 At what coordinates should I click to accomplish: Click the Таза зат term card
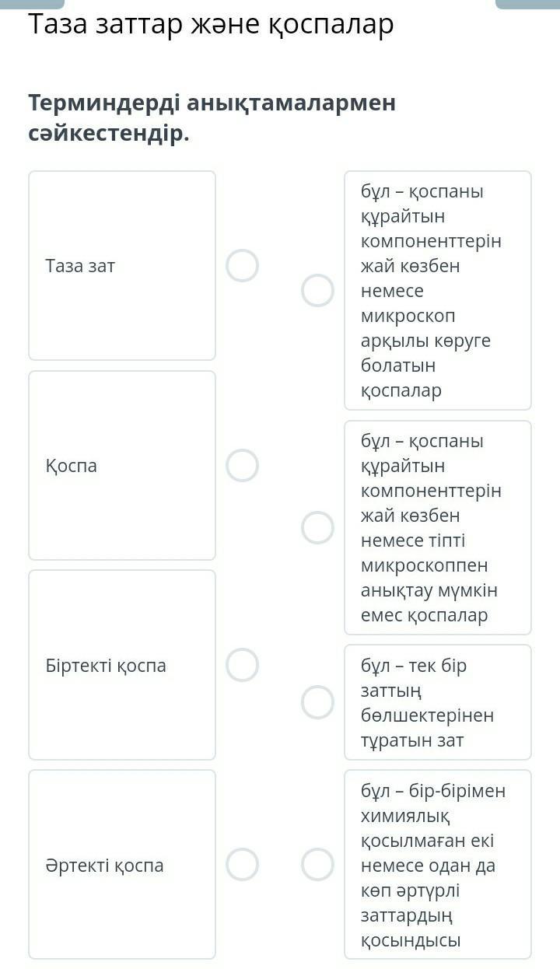tap(122, 265)
